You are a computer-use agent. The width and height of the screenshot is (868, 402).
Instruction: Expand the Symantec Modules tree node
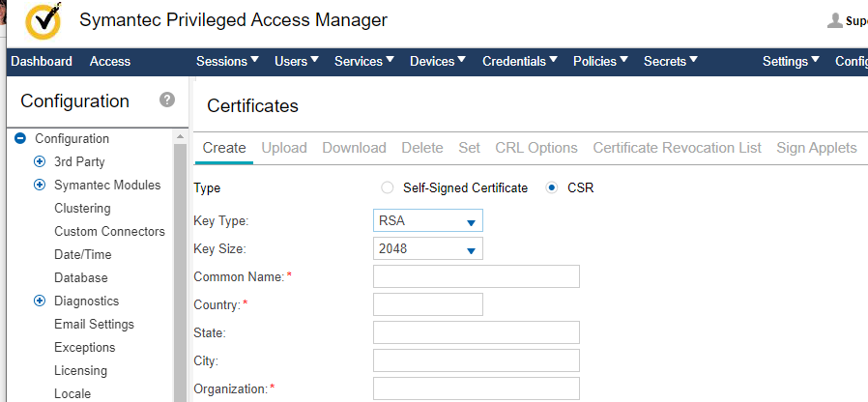pyautogui.click(x=40, y=186)
